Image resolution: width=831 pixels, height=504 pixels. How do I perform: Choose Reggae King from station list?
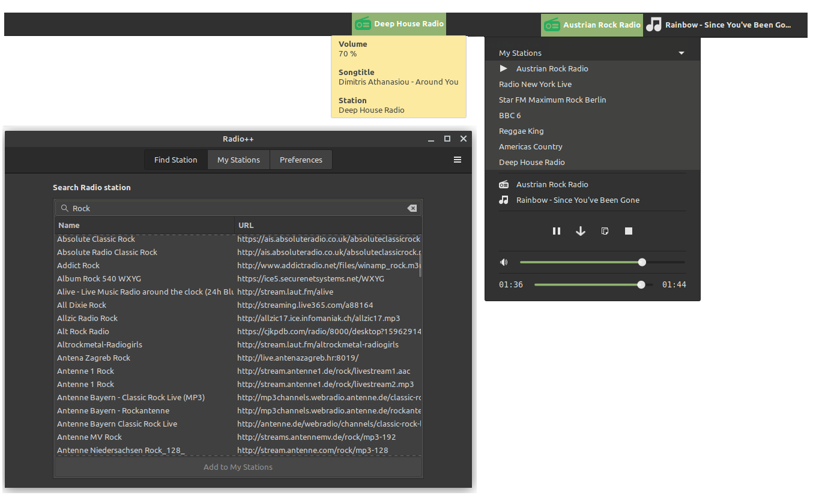592,131
